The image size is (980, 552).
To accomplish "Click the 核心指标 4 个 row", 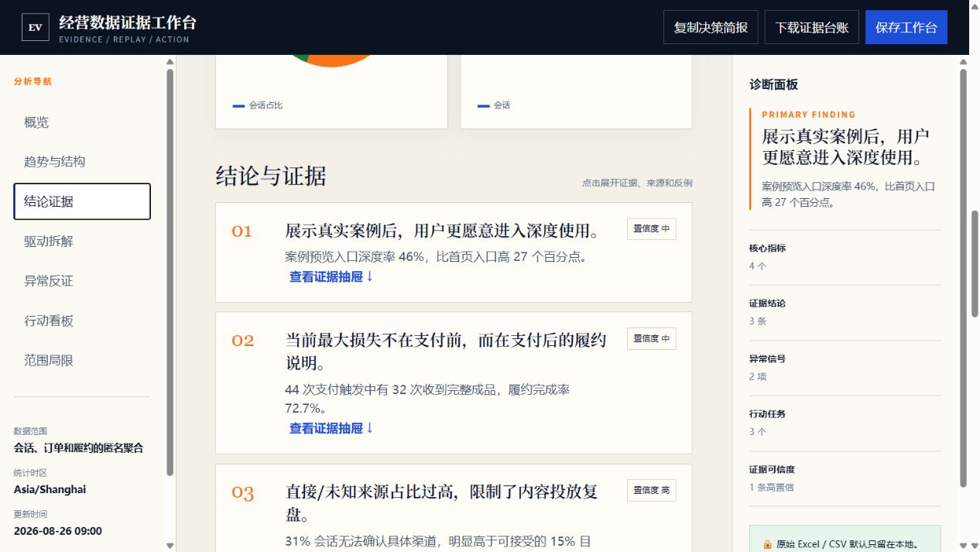I will 845,258.
